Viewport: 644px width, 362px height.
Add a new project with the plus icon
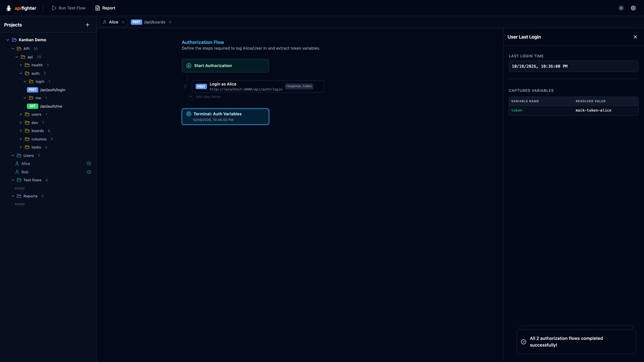[87, 25]
